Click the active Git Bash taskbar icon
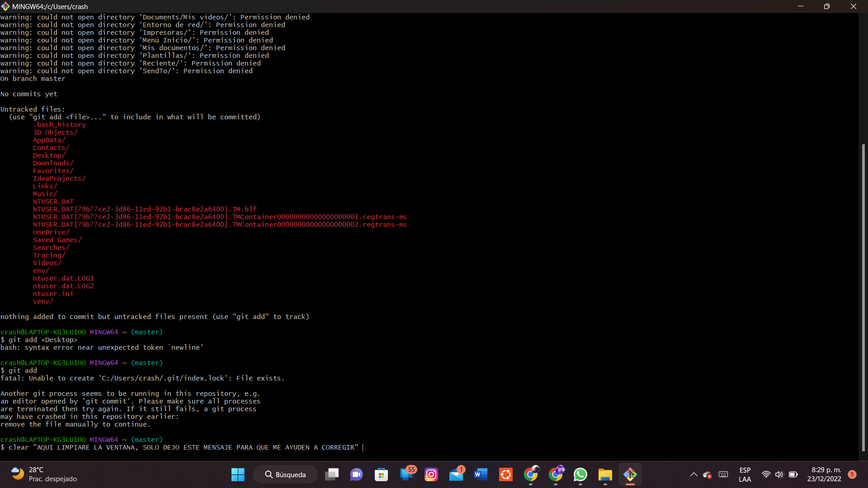868x488 pixels. [x=630, y=474]
